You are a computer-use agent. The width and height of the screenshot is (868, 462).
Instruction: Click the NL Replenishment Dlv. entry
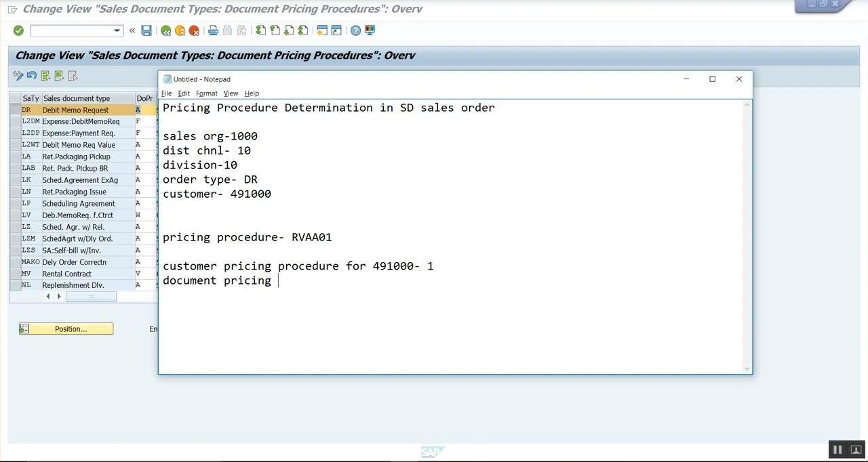click(x=77, y=285)
